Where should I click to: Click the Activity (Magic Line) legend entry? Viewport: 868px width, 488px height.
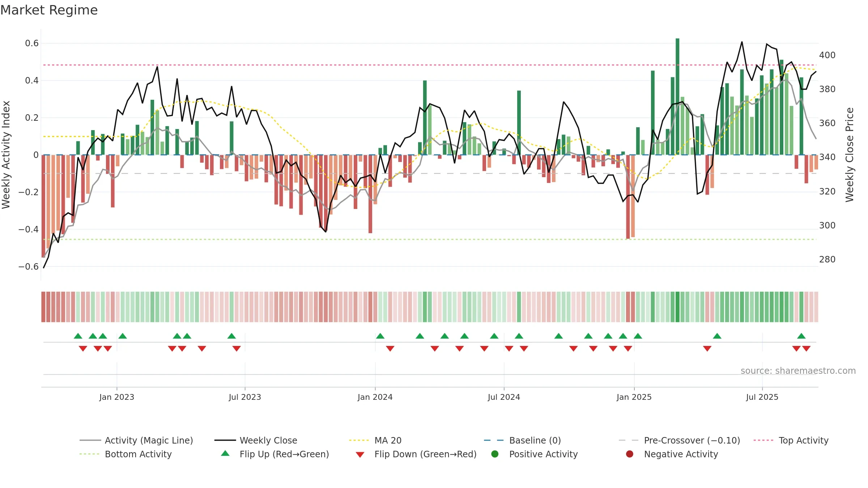[136, 440]
